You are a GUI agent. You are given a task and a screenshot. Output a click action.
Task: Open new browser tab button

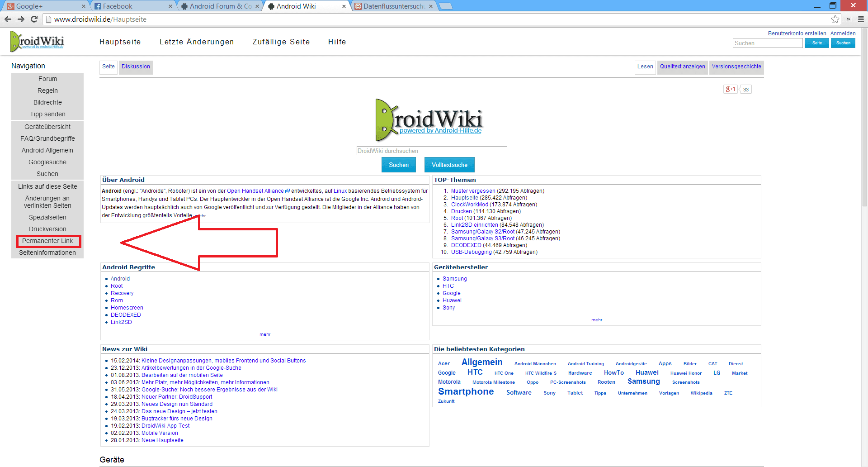(446, 6)
